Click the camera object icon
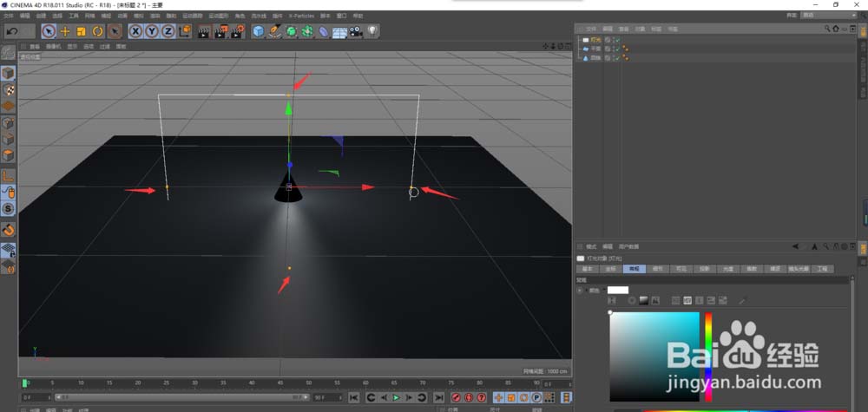The width and height of the screenshot is (868, 412). coord(355,31)
